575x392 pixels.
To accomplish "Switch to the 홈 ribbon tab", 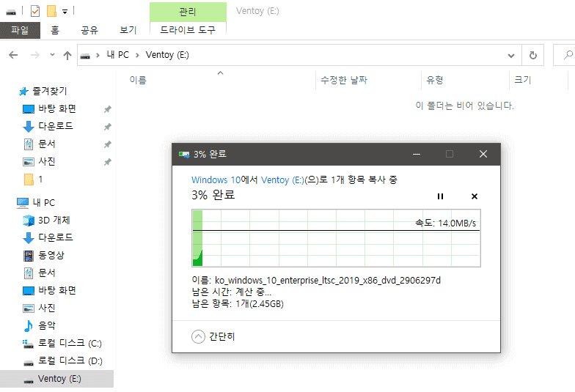I will point(55,30).
